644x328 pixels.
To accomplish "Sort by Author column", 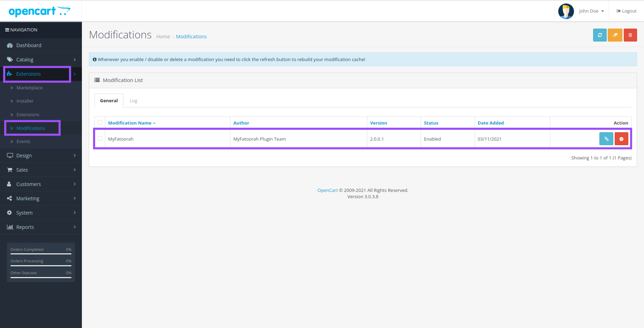I will pos(241,123).
